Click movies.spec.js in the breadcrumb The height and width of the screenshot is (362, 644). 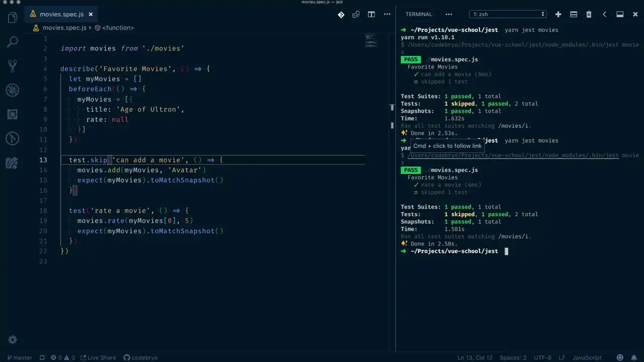[x=64, y=28]
